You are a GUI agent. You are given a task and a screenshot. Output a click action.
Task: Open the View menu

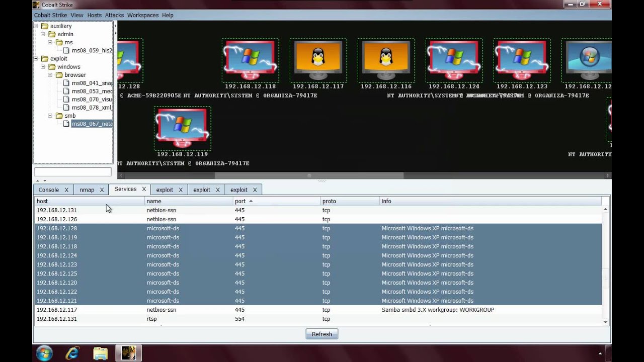pyautogui.click(x=77, y=15)
